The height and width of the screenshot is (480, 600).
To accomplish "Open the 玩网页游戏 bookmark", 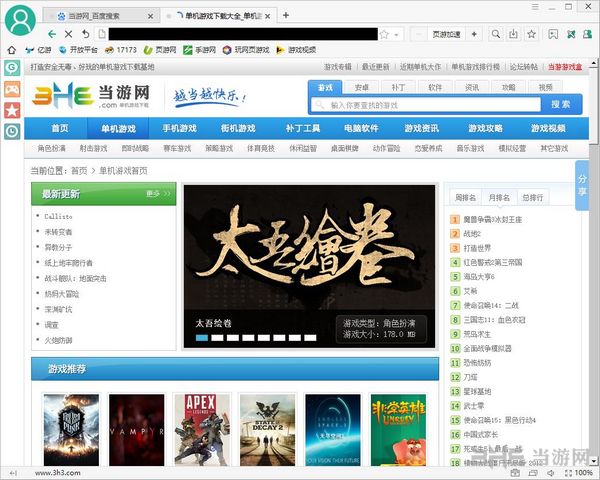I will 246,50.
